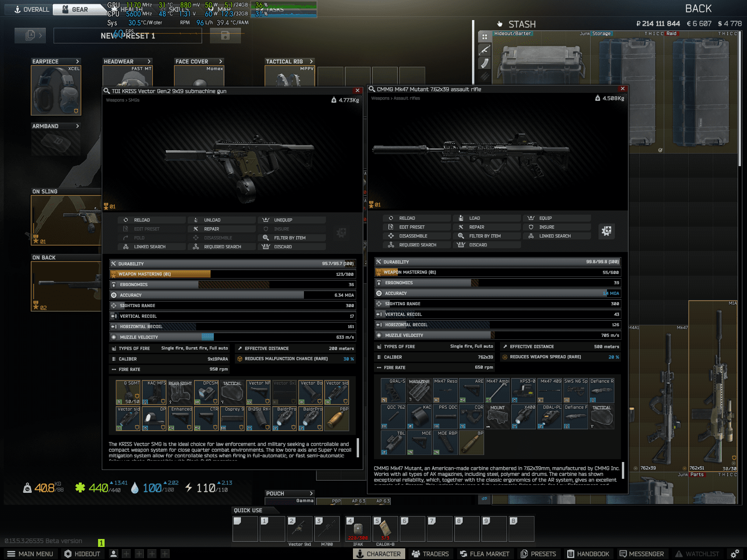
Task: Click player profile icon in bottom bar
Action: 113,553
